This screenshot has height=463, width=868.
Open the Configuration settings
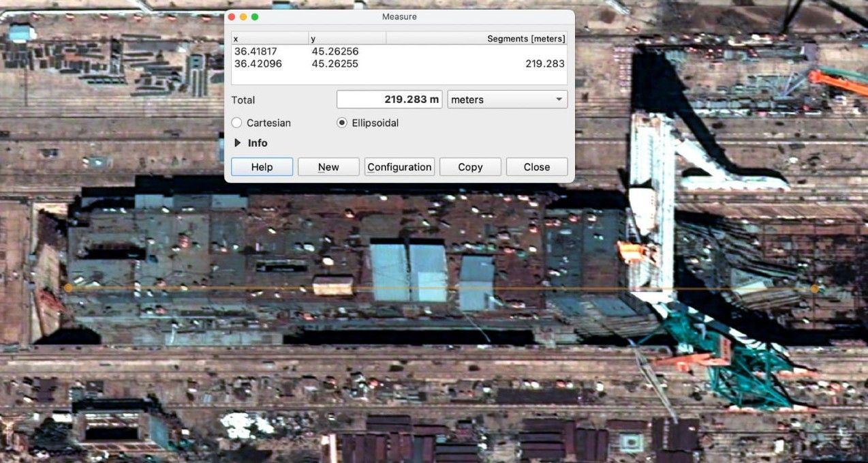pos(399,167)
